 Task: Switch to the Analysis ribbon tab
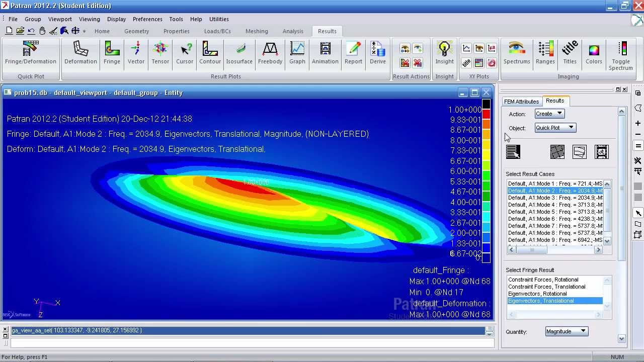293,31
